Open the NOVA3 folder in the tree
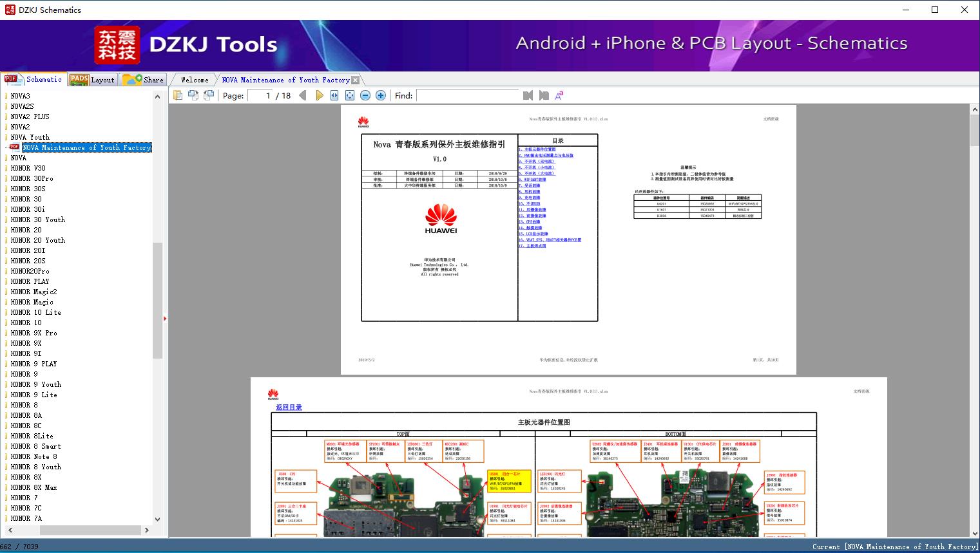The height and width of the screenshot is (553, 980). click(20, 96)
